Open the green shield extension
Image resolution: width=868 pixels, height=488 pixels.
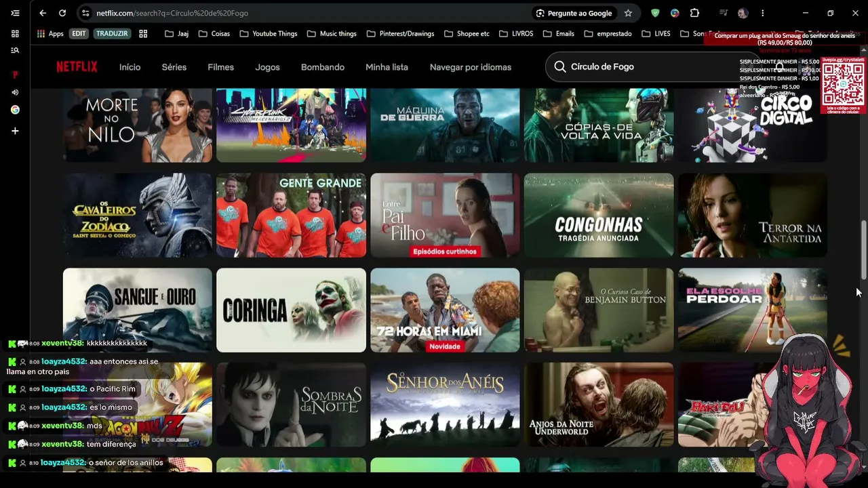pos(655,13)
